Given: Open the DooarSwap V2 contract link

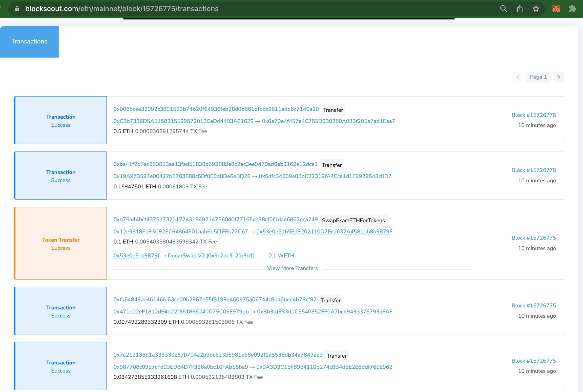Looking at the screenshot, I should 211,255.
